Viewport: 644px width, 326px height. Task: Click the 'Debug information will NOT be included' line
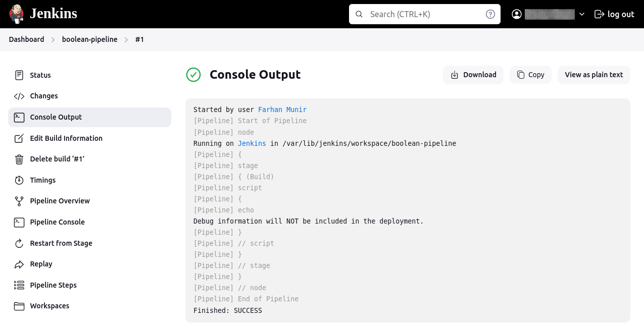pos(309,221)
